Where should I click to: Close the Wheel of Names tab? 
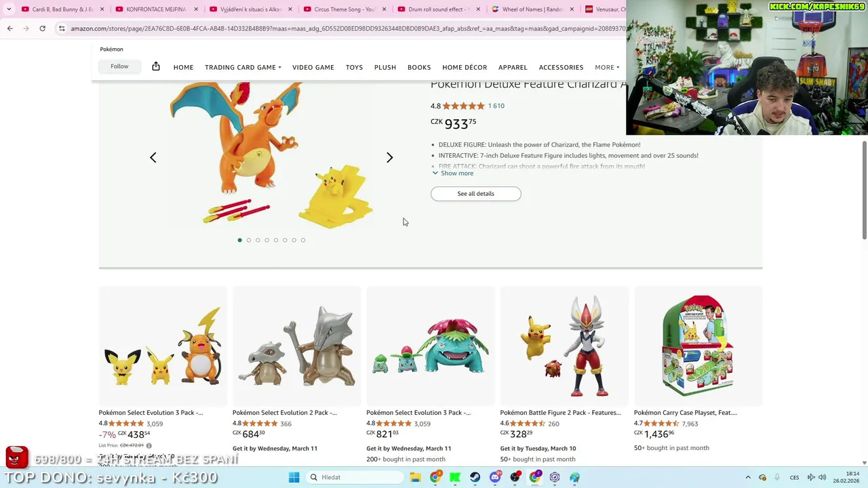[x=572, y=9]
